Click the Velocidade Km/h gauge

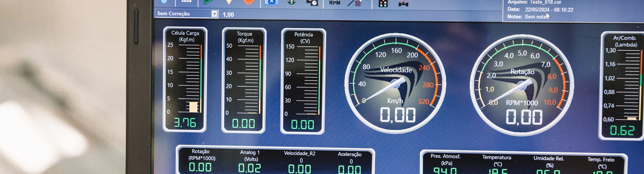click(395, 83)
